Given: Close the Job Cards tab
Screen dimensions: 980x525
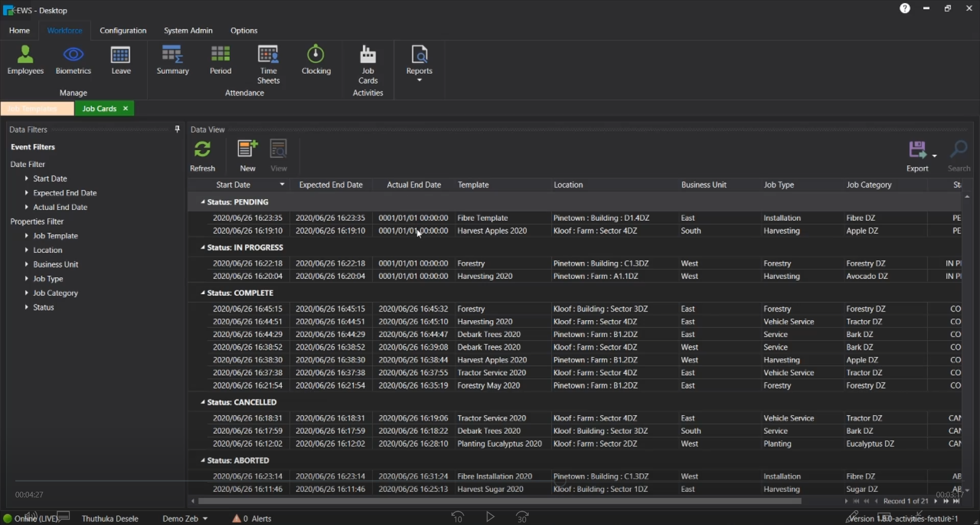Looking at the screenshot, I should coord(126,109).
